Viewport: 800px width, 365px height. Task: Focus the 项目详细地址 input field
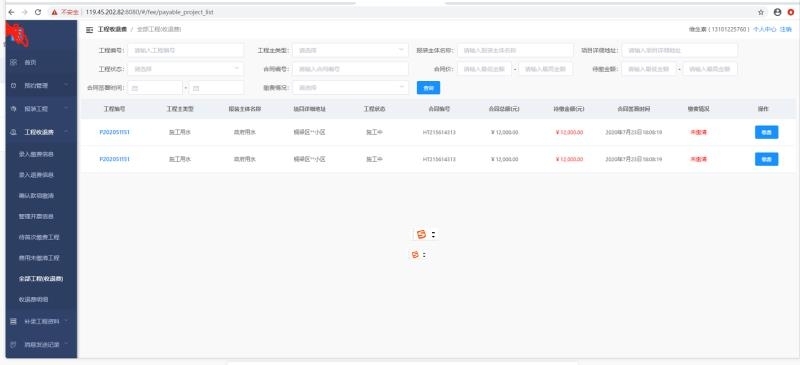[x=680, y=51]
